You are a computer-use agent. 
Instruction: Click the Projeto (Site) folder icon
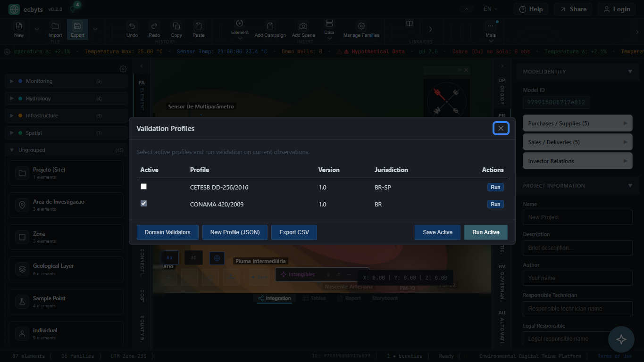click(22, 173)
